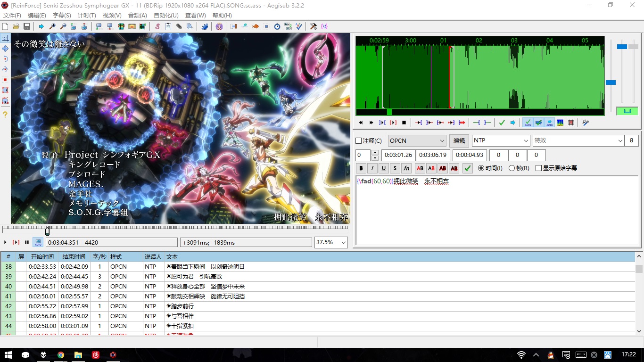The height and width of the screenshot is (362, 644).
Task: Click the video seek bar handle
Action: pyautogui.click(x=47, y=231)
